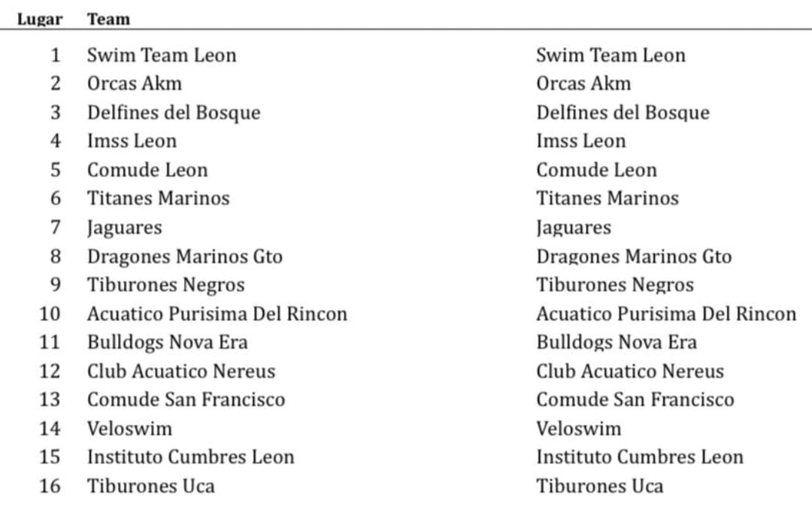This screenshot has width=812, height=531.
Task: Select Veloswim beside place number 14
Action: [129, 429]
